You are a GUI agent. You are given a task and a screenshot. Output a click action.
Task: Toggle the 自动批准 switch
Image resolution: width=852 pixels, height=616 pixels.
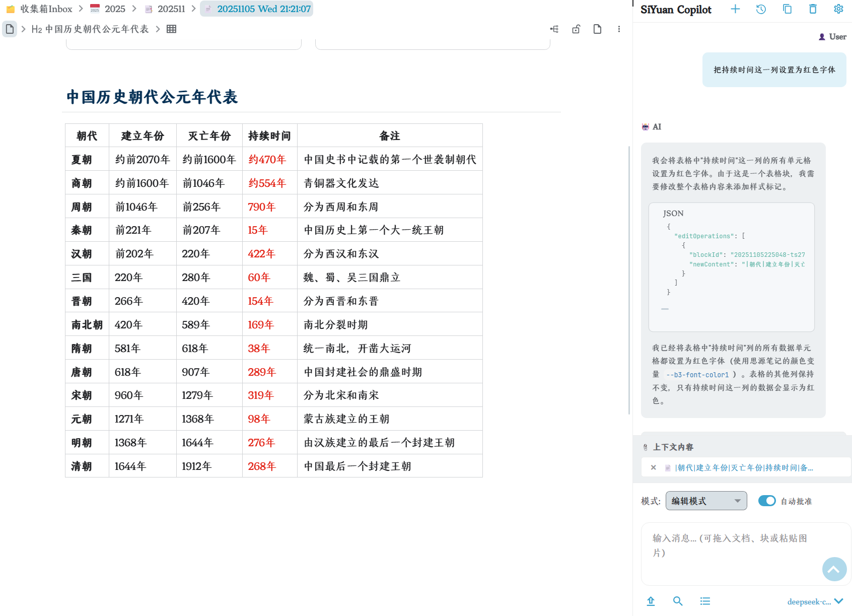point(767,501)
